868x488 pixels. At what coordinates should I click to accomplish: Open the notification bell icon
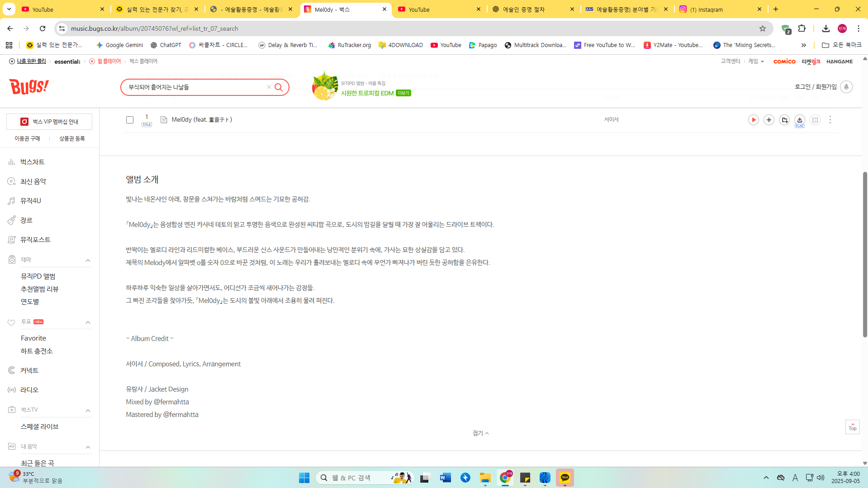pos(846,87)
